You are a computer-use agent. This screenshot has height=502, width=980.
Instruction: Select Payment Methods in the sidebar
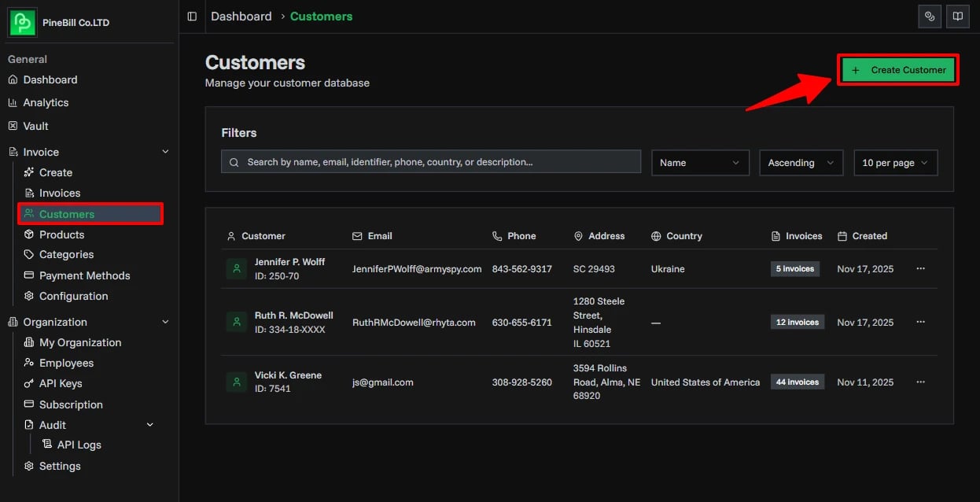point(84,275)
